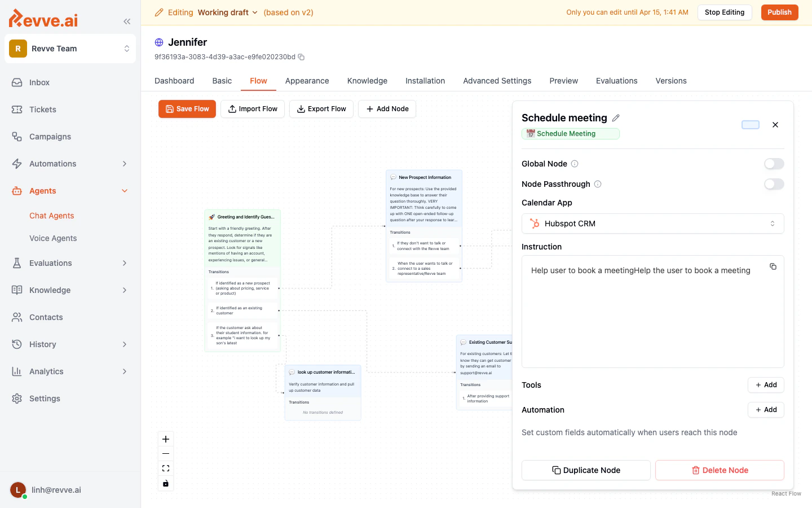This screenshot has height=508, width=812.
Task: Click inside the Instruction text area
Action: (x=652, y=312)
